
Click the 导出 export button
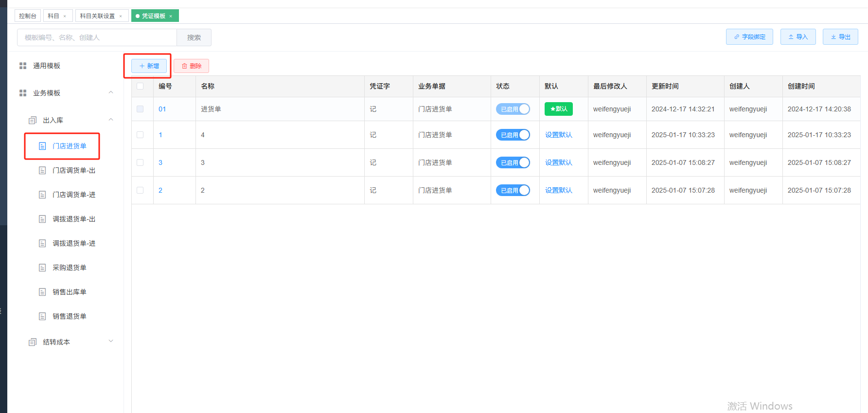[840, 37]
